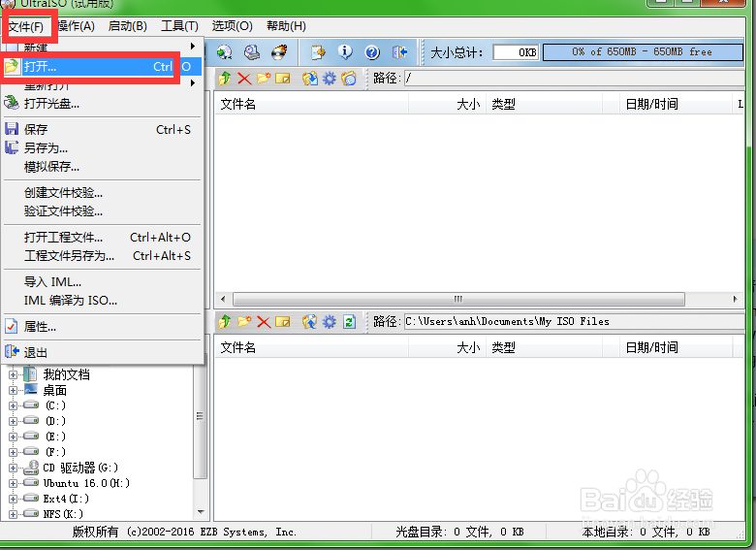Choose 打开光盘... menu entry
The image size is (756, 550).
click(x=101, y=103)
